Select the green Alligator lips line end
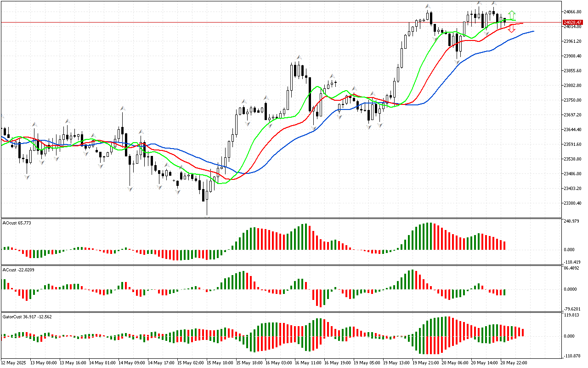This screenshot has width=588, height=368. tap(514, 20)
